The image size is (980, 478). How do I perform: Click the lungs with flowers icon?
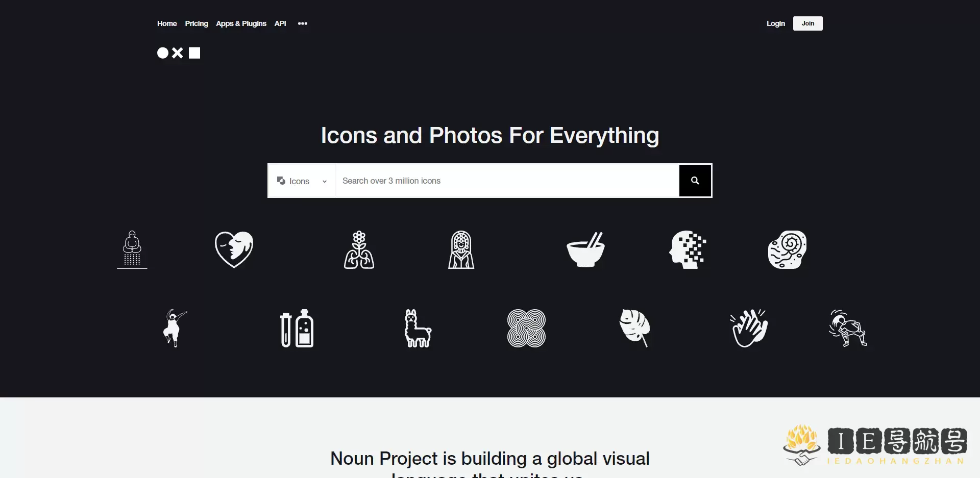[x=358, y=249]
